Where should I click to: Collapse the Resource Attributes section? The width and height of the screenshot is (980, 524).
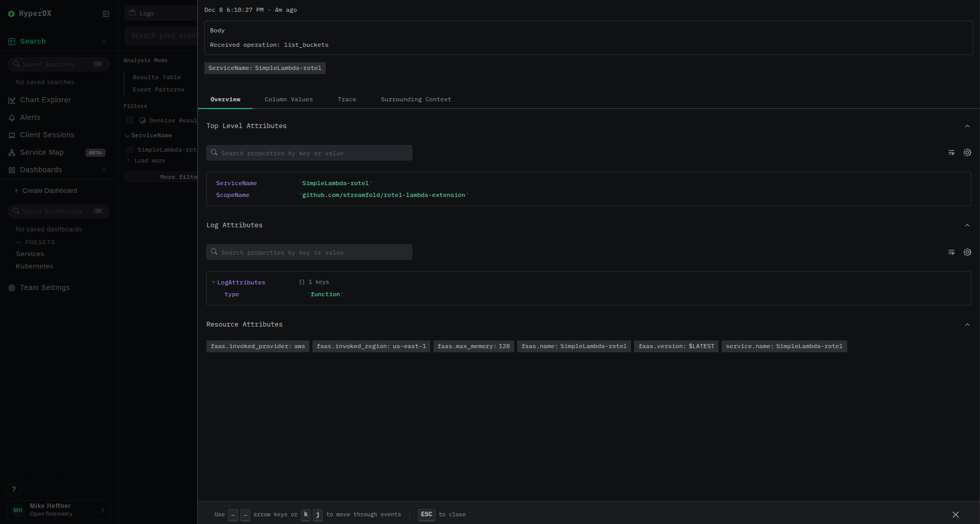[967, 324]
